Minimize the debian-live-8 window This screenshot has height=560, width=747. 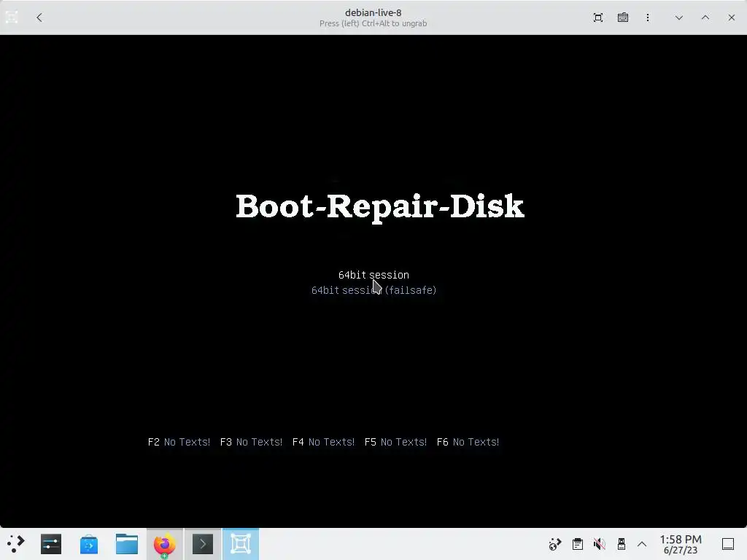679,17
